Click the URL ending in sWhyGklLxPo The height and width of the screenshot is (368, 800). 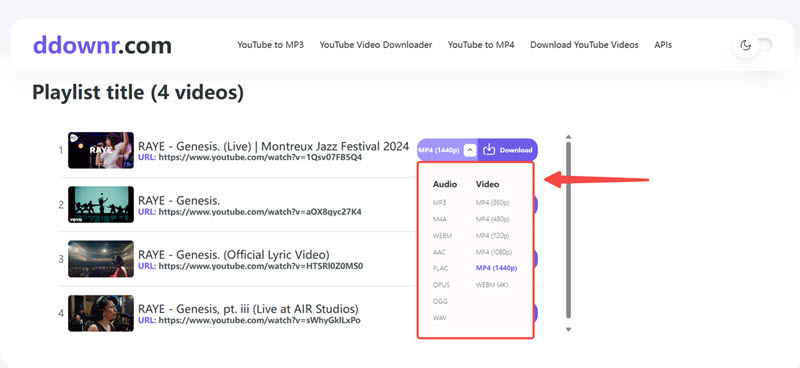[x=260, y=321]
